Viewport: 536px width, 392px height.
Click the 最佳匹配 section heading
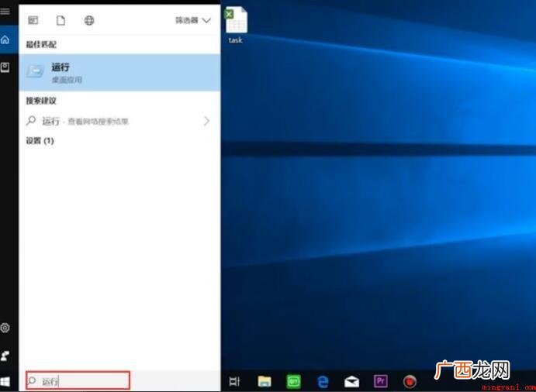pos(41,44)
